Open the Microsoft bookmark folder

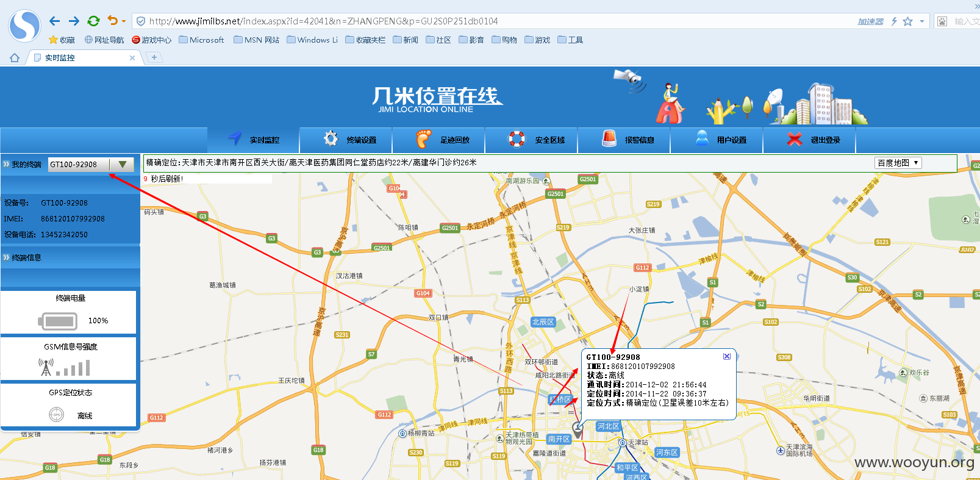point(201,40)
